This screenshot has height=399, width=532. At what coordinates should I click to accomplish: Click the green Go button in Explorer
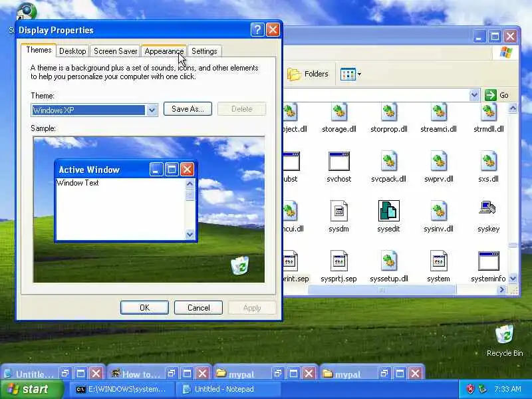point(497,95)
